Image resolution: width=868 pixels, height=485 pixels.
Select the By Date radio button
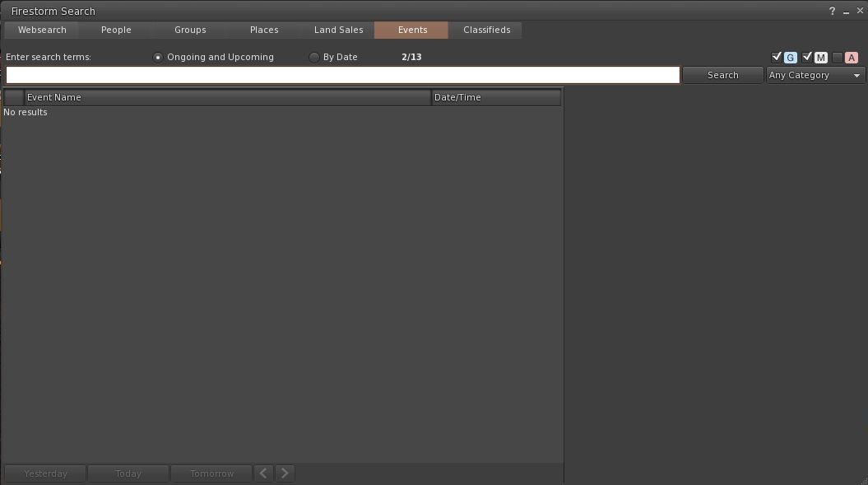314,58
